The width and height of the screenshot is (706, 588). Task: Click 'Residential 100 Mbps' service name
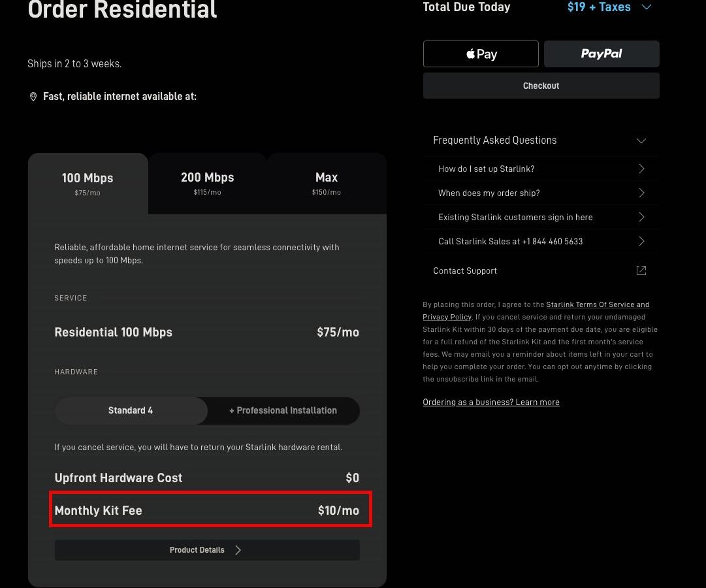(x=114, y=333)
